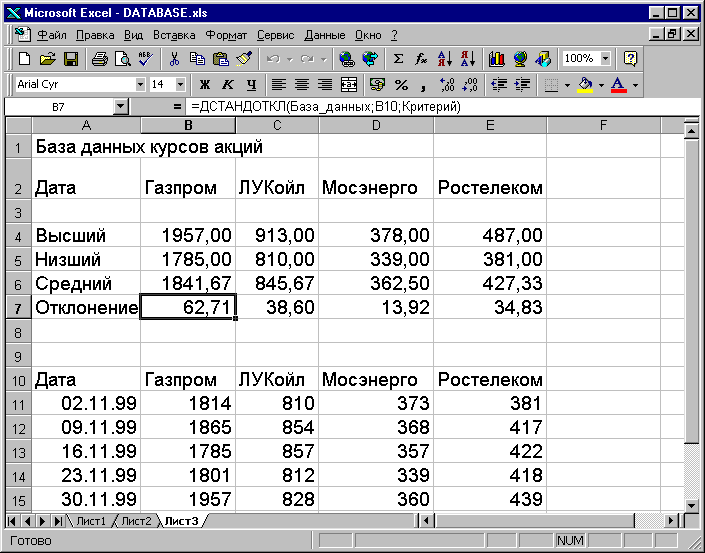Screen dimensions: 705x553
Task: Click in the formula bar text
Action: [x=326, y=107]
